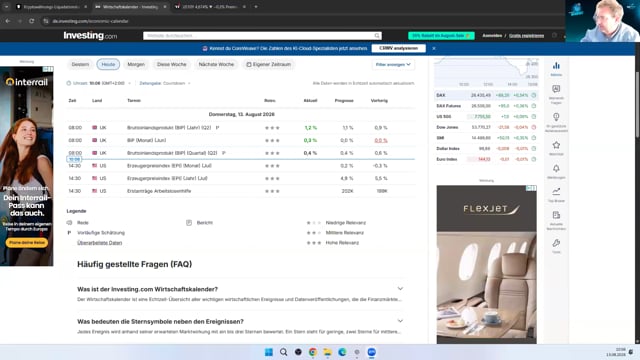Open a new browser tab with plus
640x360 pixels.
(256, 7)
